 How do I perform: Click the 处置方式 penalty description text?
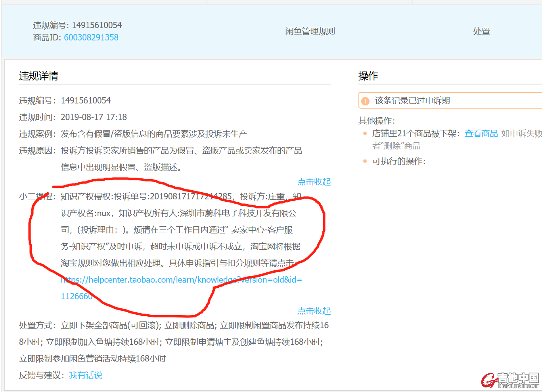(x=174, y=342)
